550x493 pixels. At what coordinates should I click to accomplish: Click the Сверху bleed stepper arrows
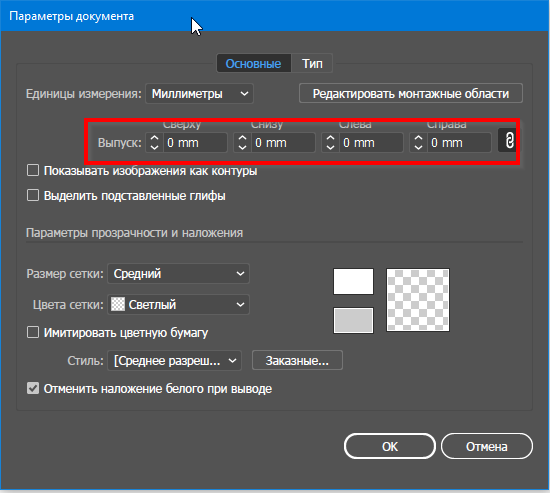click(x=154, y=142)
